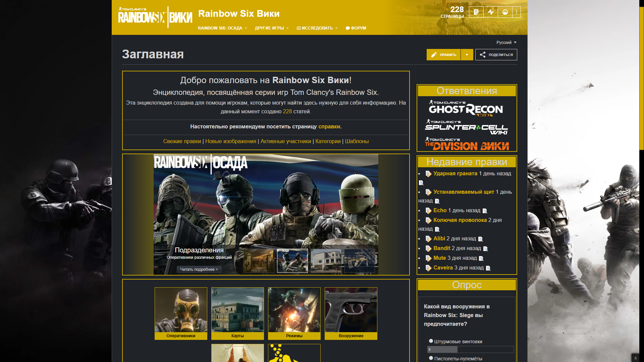The height and width of the screenshot is (362, 644).
Task: Open the Bandit recent edit link
Action: [x=442, y=248]
